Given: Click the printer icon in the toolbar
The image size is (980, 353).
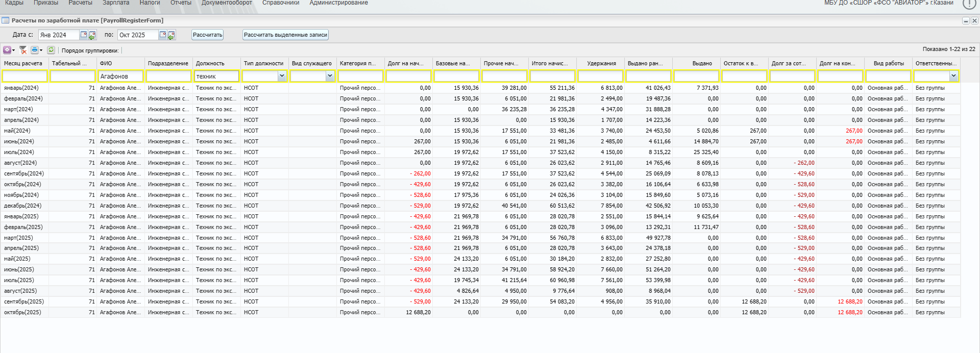Looking at the screenshot, I should 34,50.
